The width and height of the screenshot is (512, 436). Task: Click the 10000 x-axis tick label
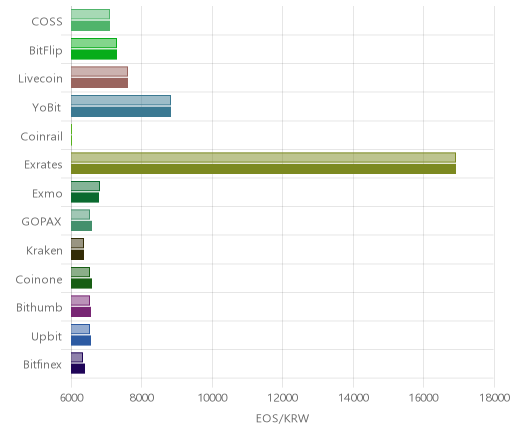(x=212, y=398)
